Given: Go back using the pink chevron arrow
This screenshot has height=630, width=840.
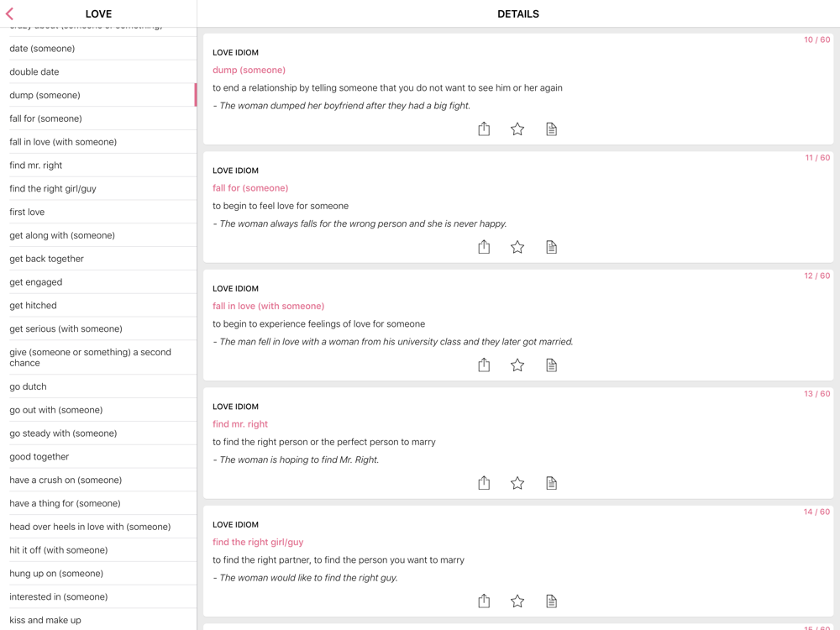Looking at the screenshot, I should point(10,13).
